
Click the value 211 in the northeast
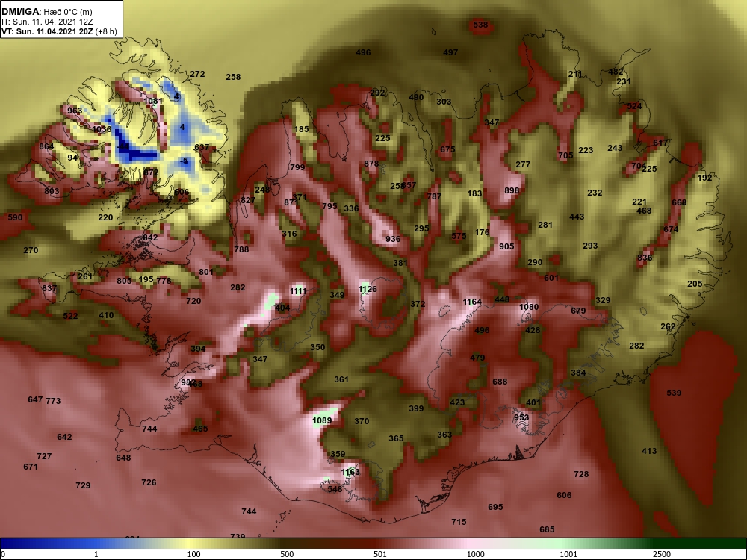(x=575, y=74)
